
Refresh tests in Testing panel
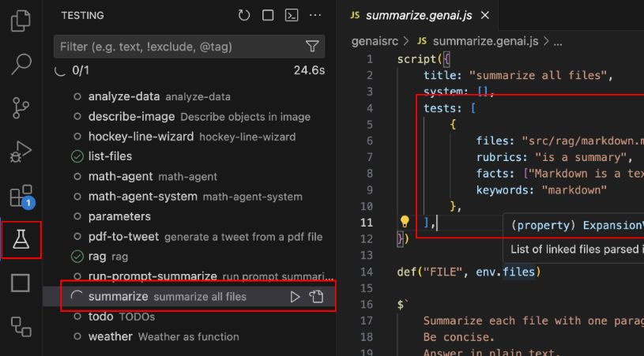244,16
